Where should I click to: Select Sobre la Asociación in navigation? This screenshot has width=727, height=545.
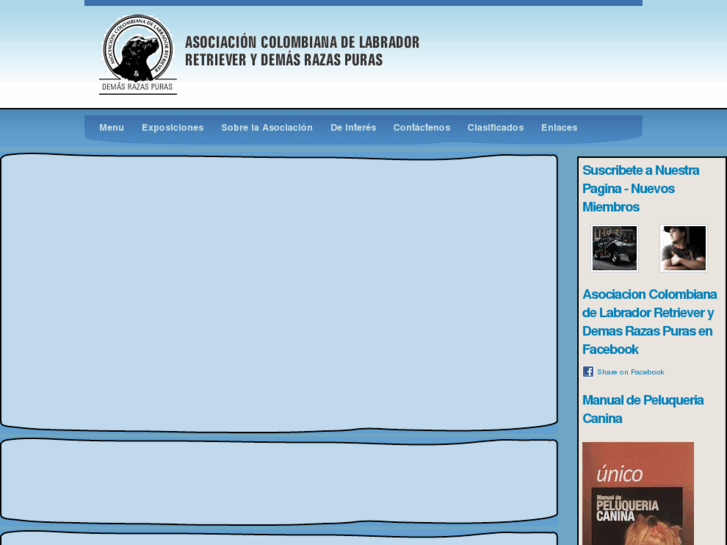click(267, 128)
